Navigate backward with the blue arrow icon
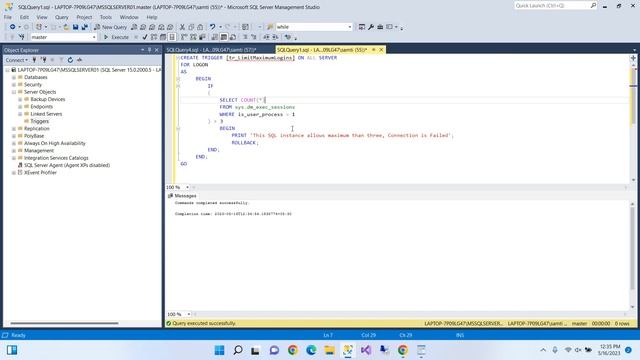640x360 pixels. coord(13,27)
